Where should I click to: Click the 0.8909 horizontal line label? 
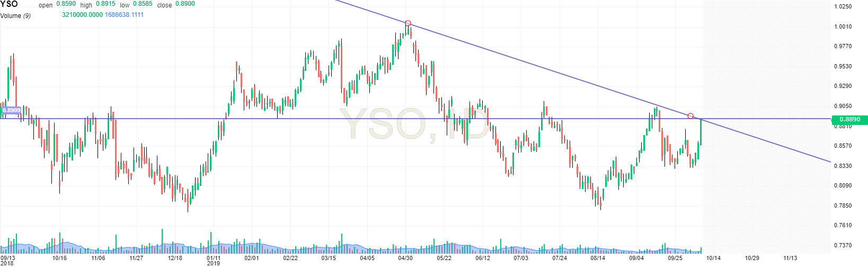pyautogui.click(x=11, y=111)
